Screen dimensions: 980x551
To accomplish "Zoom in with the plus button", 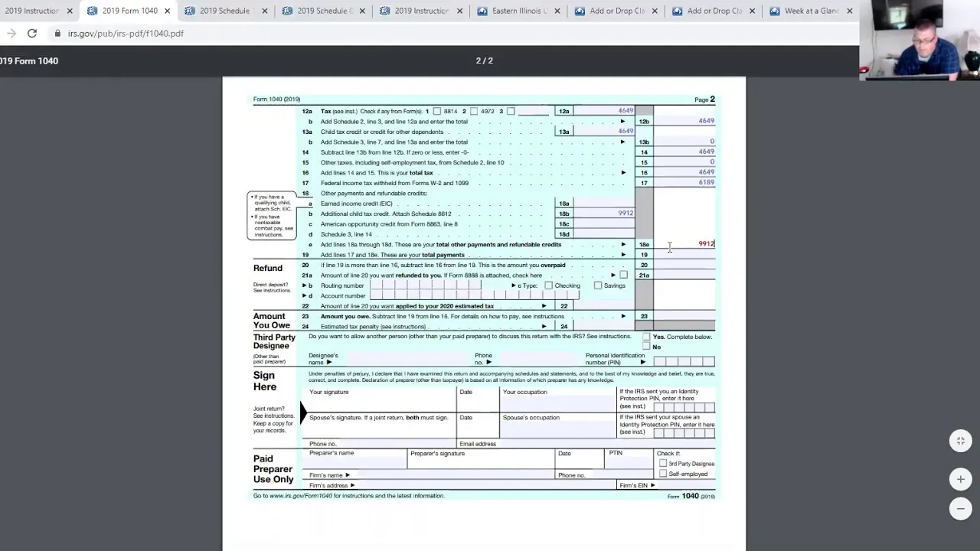I will click(x=960, y=480).
